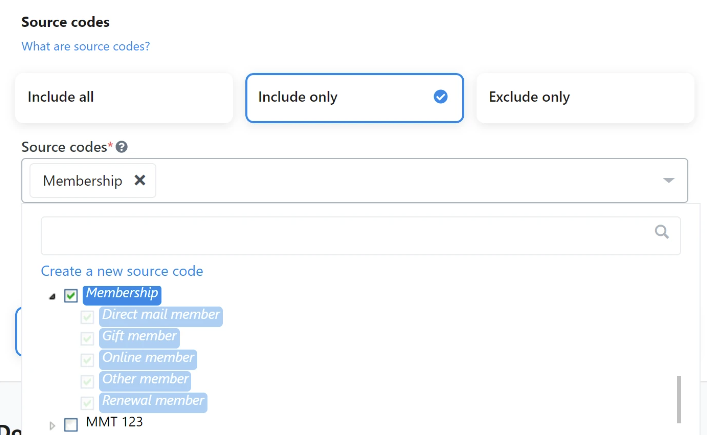Toggle the Renewal member checkbox

87,403
